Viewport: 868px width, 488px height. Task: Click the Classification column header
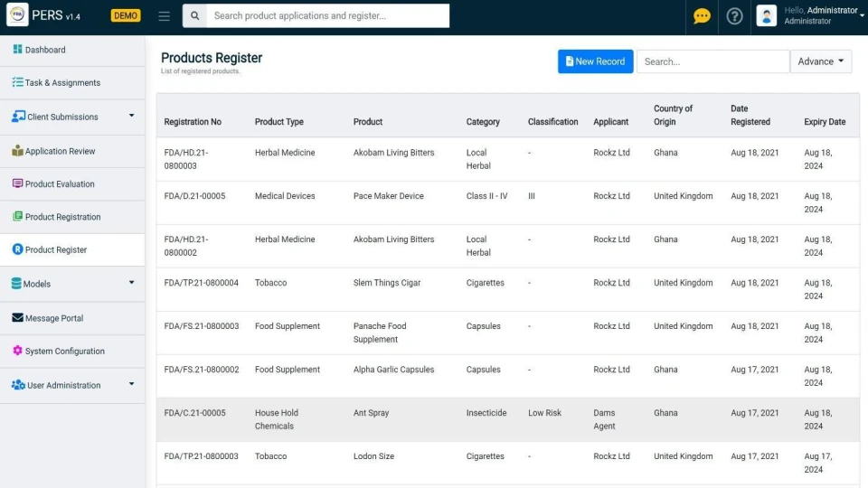tap(552, 122)
